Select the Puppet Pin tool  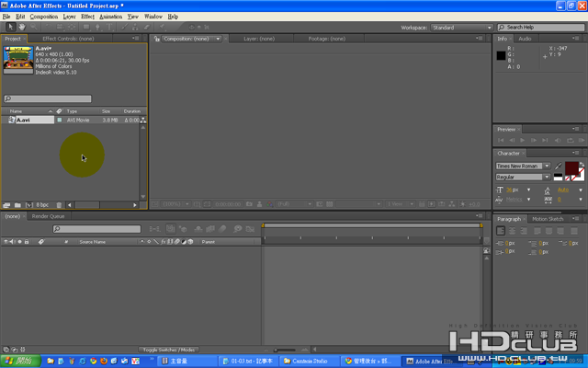162,27
